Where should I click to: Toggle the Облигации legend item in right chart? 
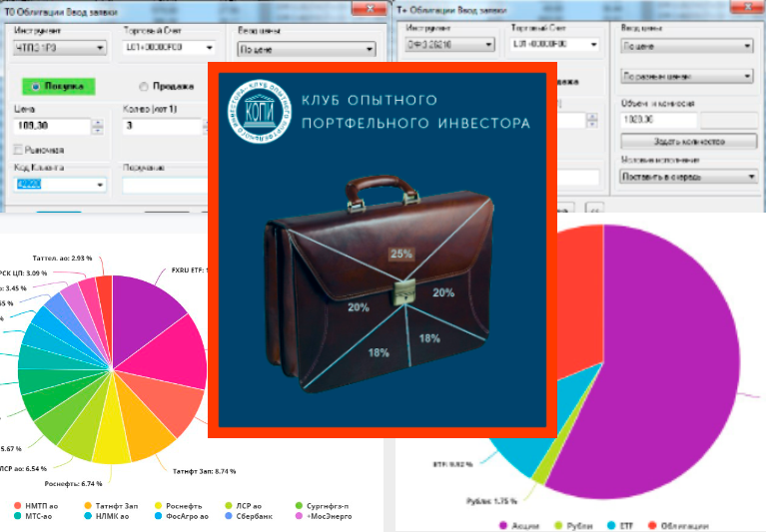click(x=678, y=526)
